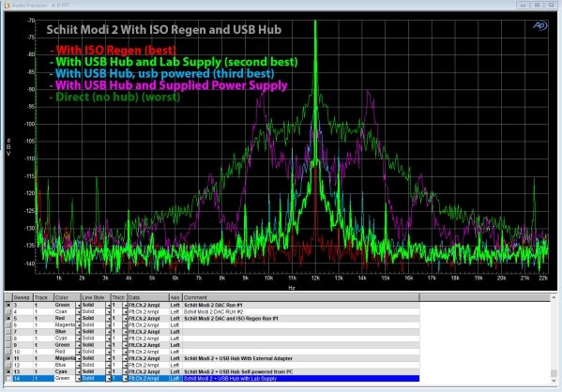Select comment 'Schiit Modi 2 DAC and ISO Regen Run #1'
Image resolution: width=562 pixels, height=392 pixels.
231,318
